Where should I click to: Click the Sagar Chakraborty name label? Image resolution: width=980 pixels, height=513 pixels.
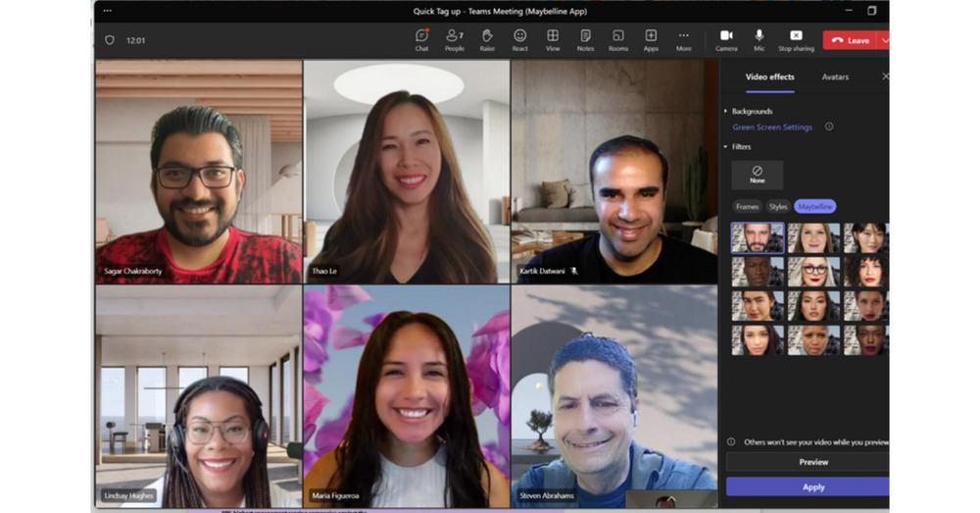point(133,271)
